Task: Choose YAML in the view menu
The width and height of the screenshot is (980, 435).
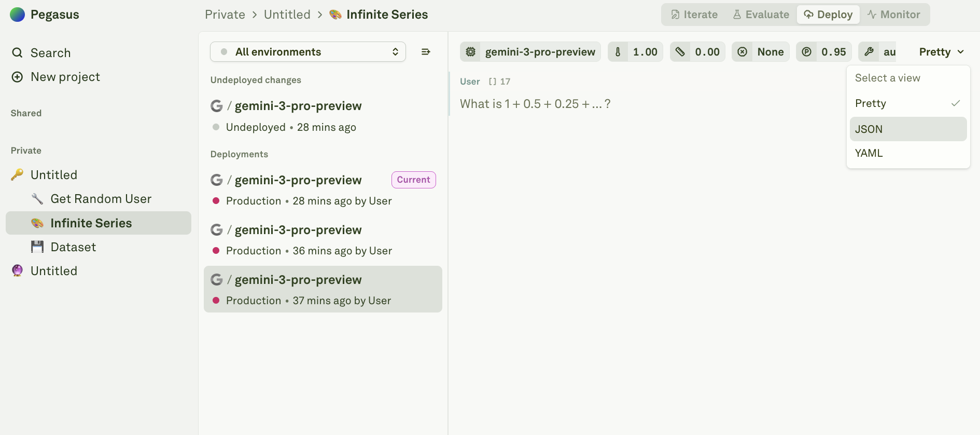Action: (x=908, y=153)
